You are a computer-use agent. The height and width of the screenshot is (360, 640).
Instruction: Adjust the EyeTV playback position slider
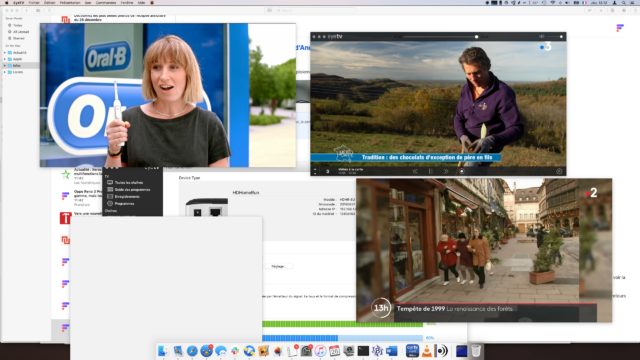(x=440, y=37)
